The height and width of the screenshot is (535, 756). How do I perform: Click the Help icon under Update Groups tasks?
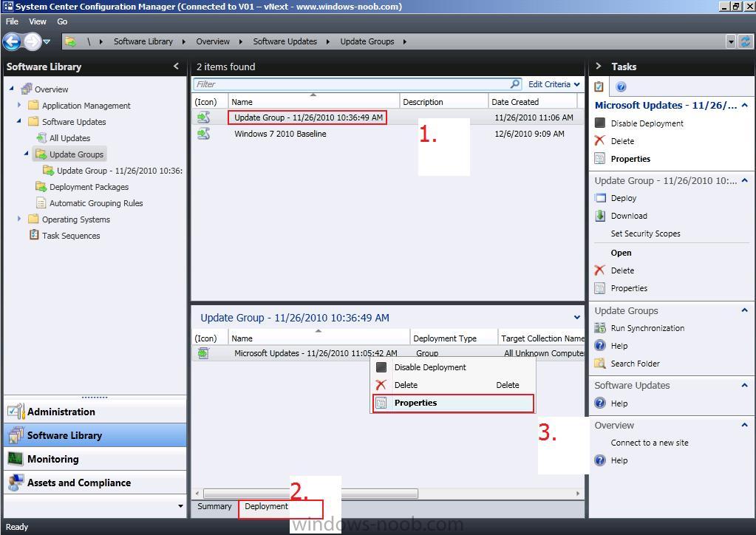pyautogui.click(x=600, y=346)
